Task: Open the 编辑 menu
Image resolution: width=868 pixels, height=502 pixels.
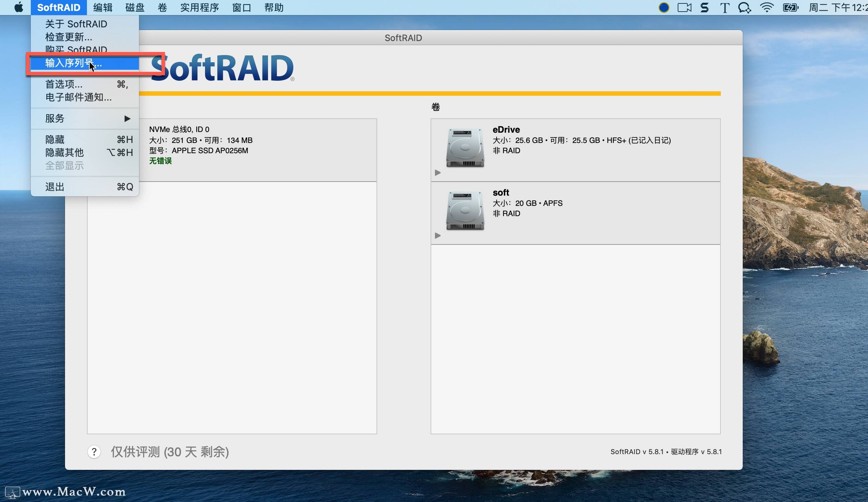Action: (x=103, y=7)
